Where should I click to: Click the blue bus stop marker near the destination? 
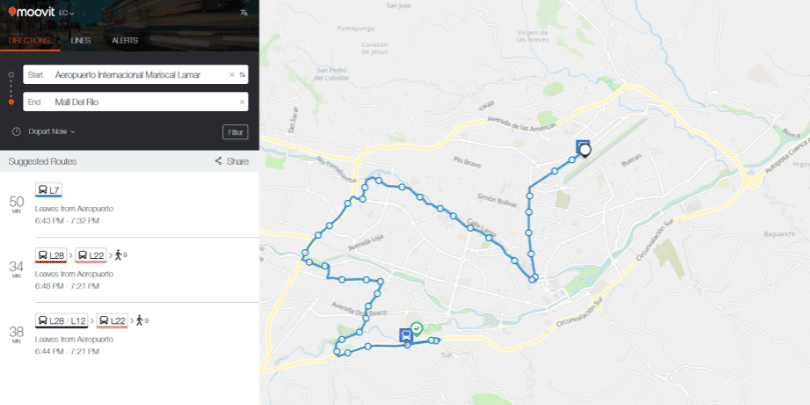pos(406,335)
